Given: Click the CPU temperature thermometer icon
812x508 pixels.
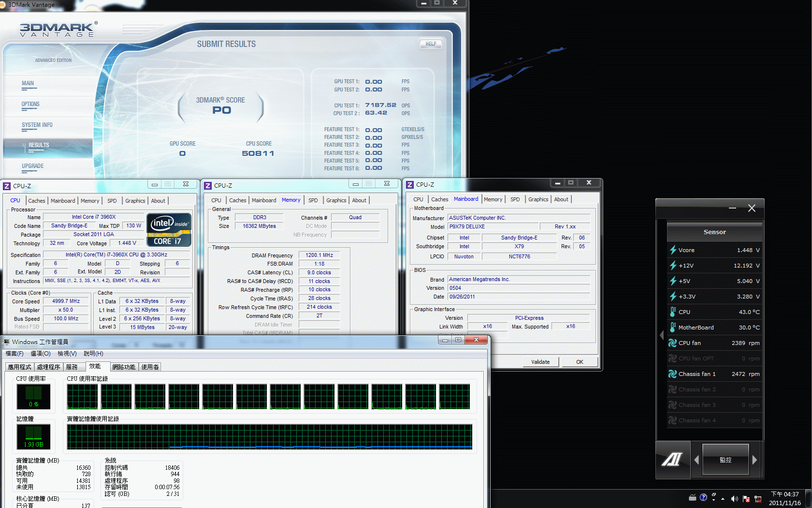Looking at the screenshot, I should (672, 312).
